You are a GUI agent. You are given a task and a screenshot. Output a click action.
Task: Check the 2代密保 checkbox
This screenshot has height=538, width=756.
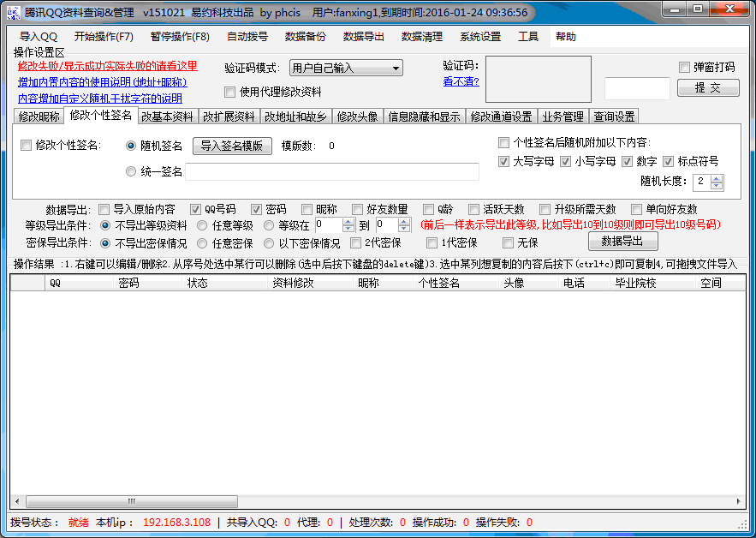(x=356, y=242)
